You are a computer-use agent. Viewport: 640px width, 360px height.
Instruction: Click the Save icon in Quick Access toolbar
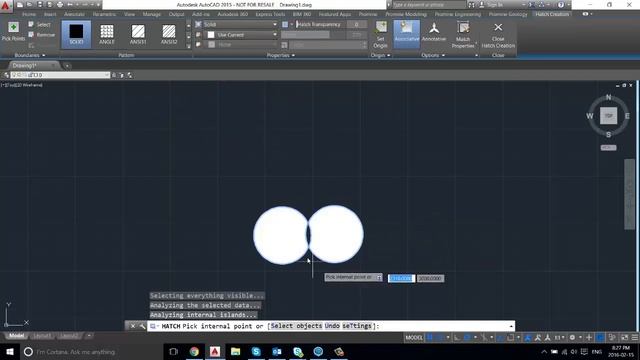coord(40,4)
